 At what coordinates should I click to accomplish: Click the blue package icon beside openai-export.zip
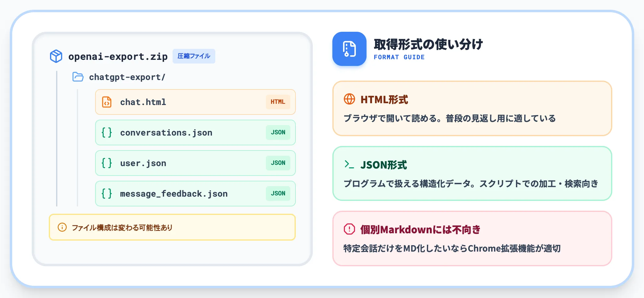tap(56, 56)
